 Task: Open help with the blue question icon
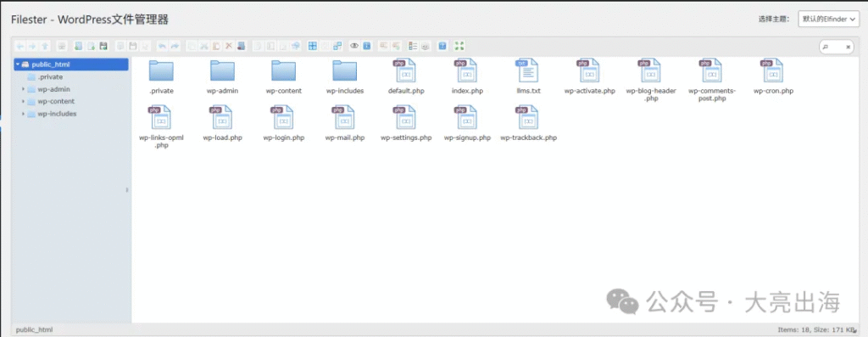442,46
